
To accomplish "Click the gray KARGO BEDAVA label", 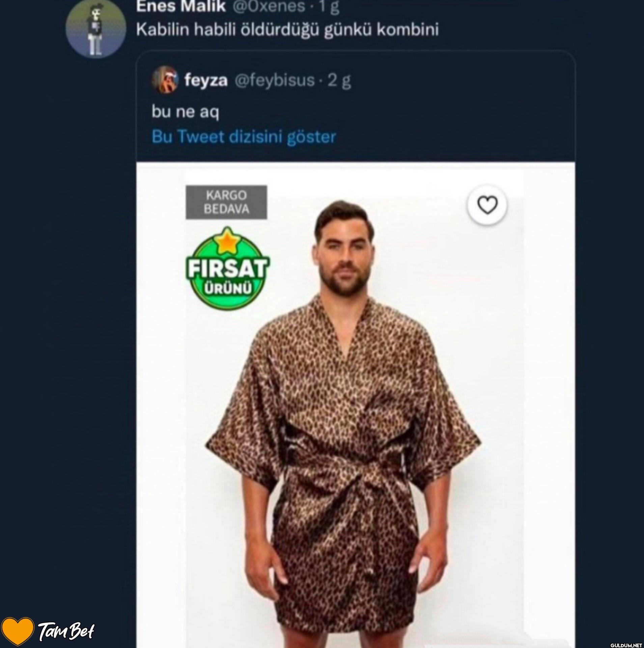I will coord(226,202).
